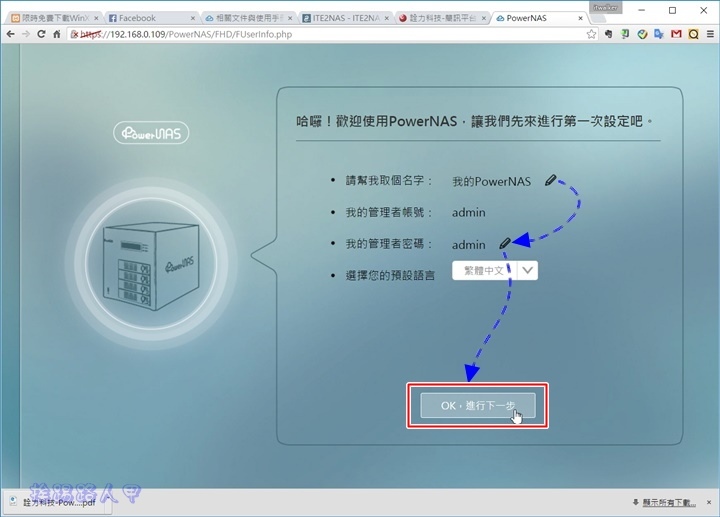
Task: Reload the page with refresh icon
Action: click(41, 34)
